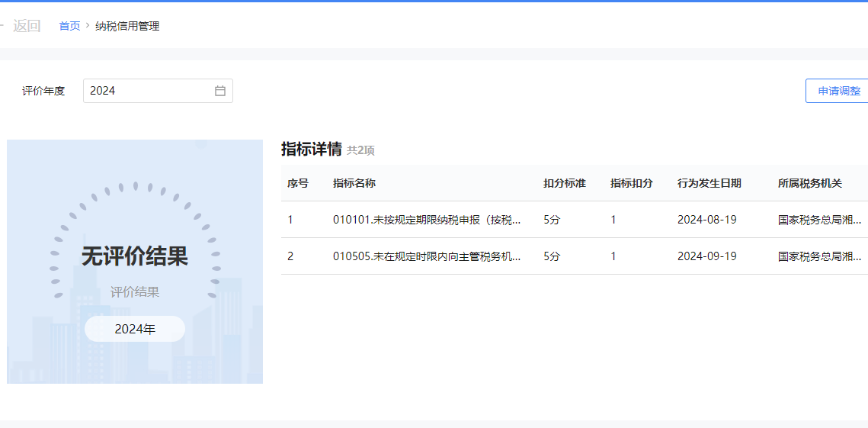Click the calendar icon in the year field
Screen dimensions: 868x428
[220, 91]
